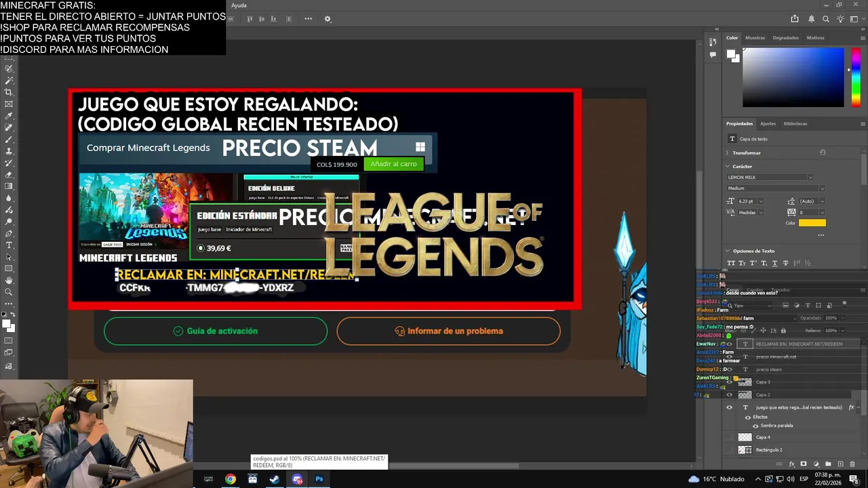Screen dimensions: 868x488
Task: Select the Eraser tool
Action: pos(9,175)
